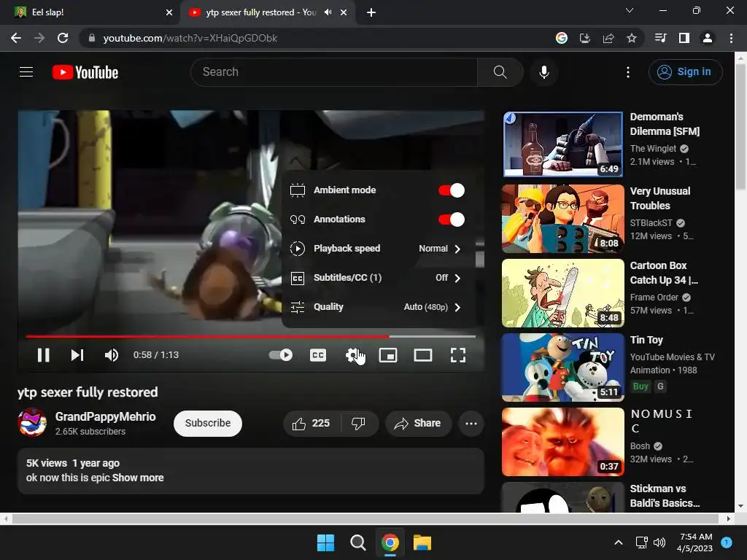Dislike the video with thumbs down
The image size is (747, 560).
(359, 424)
